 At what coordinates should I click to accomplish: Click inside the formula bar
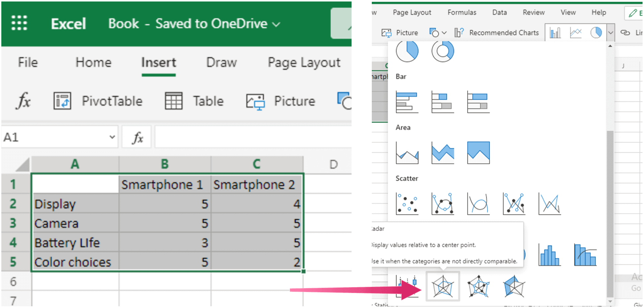(253, 137)
